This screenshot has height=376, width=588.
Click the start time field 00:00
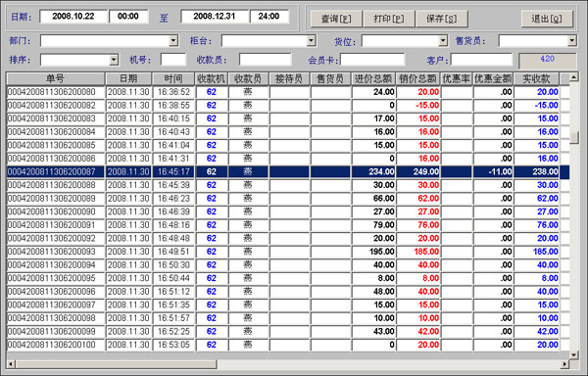[128, 16]
